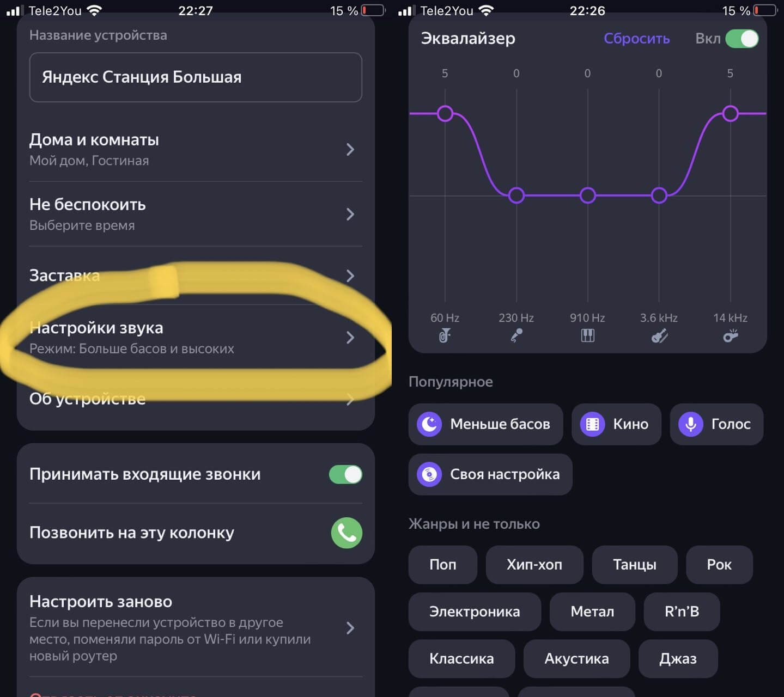Screen dimensions: 784x697
Task: Open the Об устройстве row
Action: tap(196, 399)
